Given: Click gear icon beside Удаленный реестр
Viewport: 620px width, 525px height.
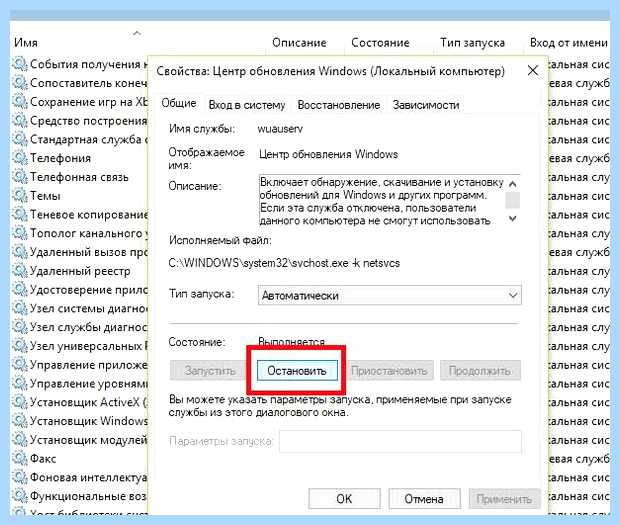Looking at the screenshot, I should 20,271.
